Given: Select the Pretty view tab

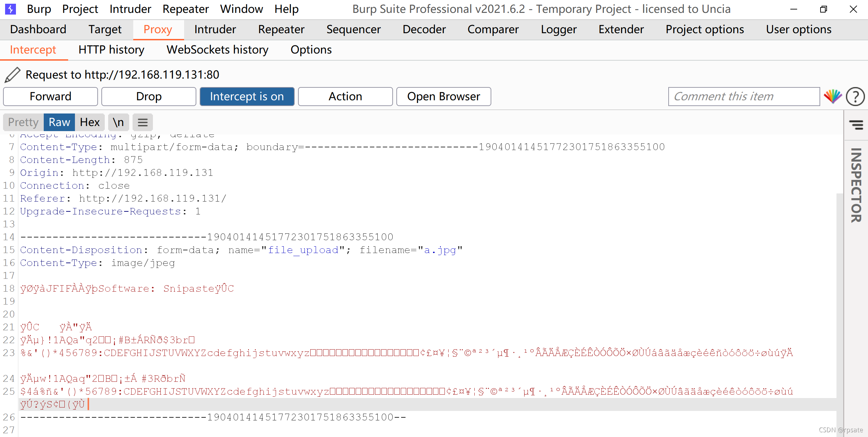Looking at the screenshot, I should pyautogui.click(x=23, y=122).
